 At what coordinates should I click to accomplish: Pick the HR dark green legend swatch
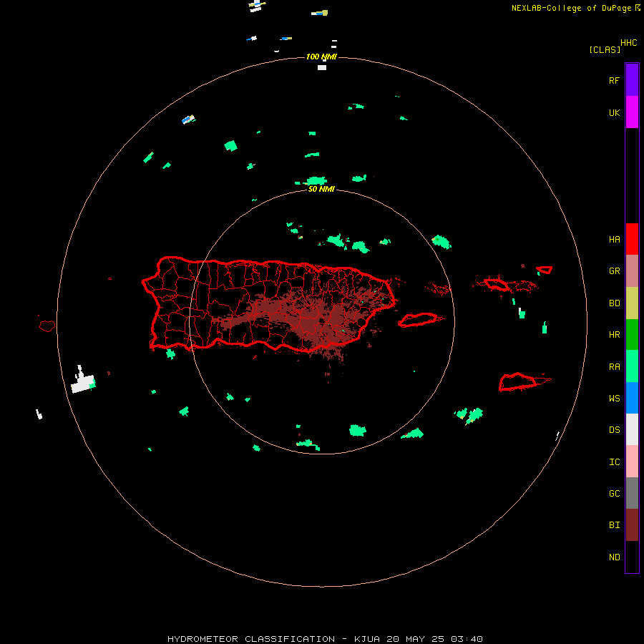632,335
